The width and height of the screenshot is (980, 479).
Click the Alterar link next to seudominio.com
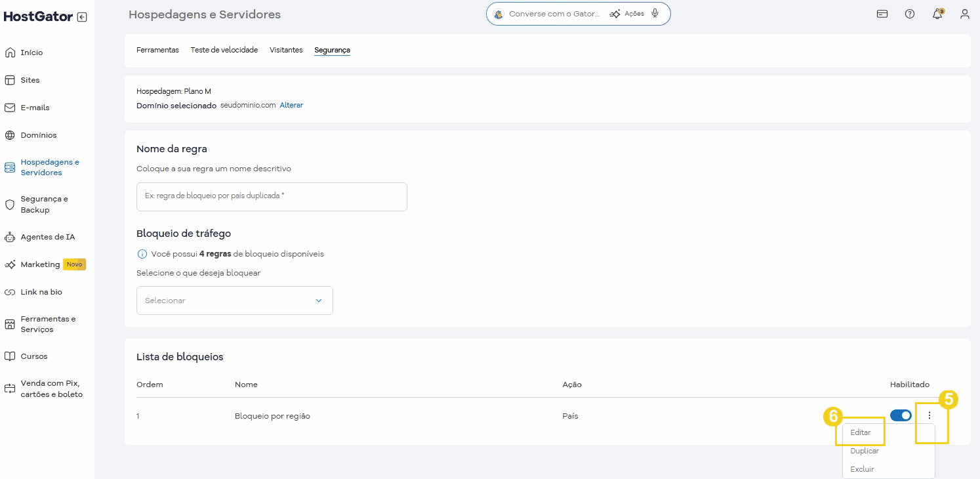(x=291, y=104)
